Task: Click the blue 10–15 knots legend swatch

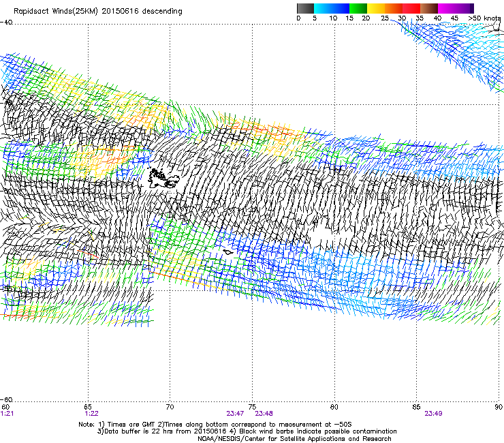Action: (x=341, y=8)
